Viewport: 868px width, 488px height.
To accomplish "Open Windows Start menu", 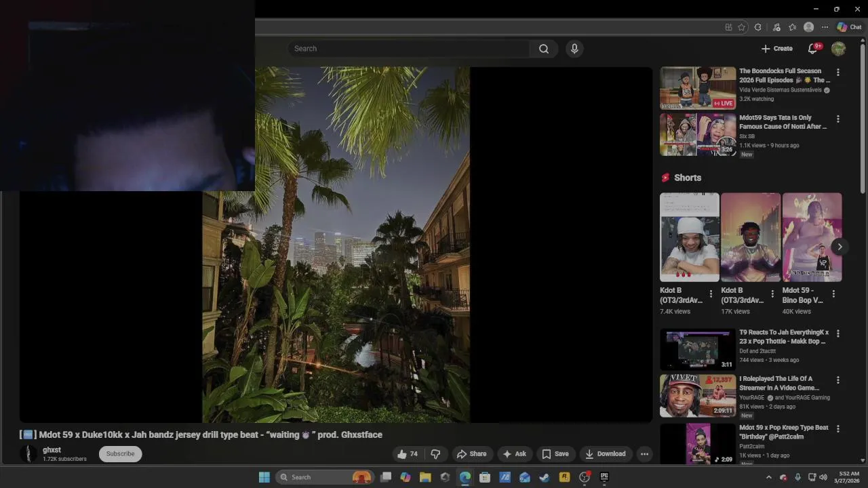I will click(x=264, y=477).
